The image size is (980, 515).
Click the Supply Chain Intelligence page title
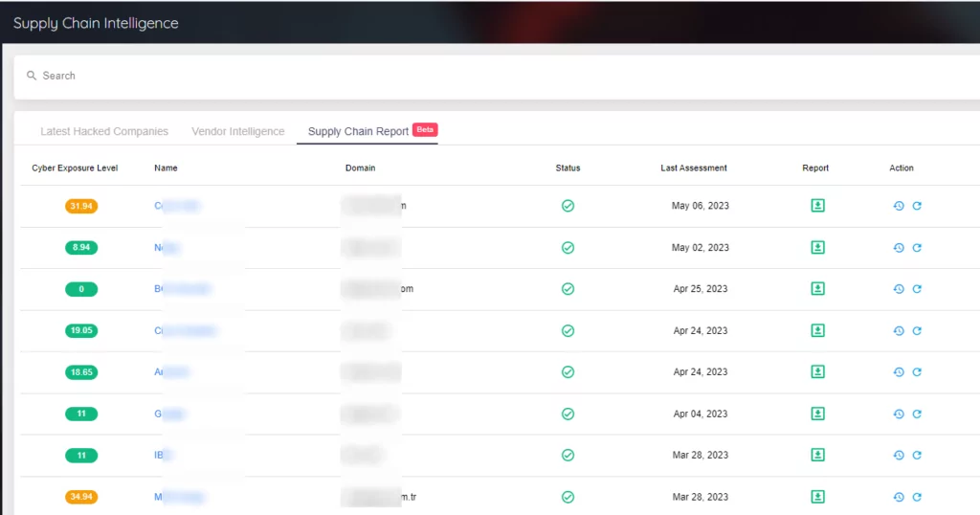point(96,23)
